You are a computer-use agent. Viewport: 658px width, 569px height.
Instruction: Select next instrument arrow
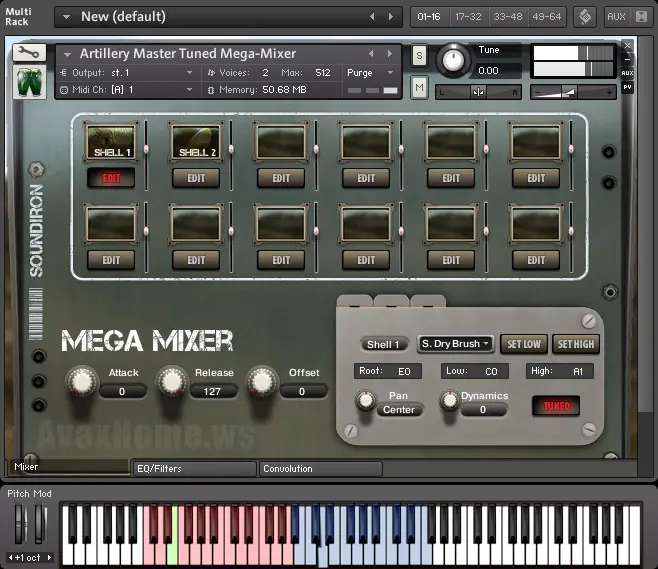coord(390,54)
